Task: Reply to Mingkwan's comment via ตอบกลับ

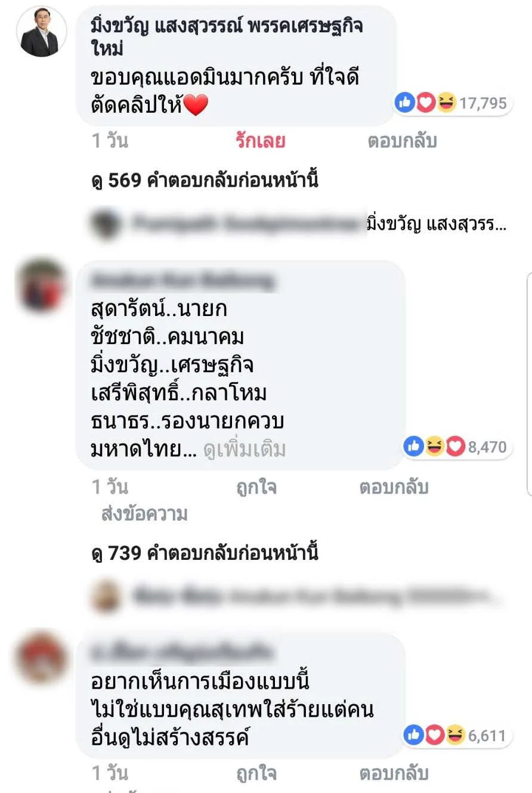Action: coord(402,141)
